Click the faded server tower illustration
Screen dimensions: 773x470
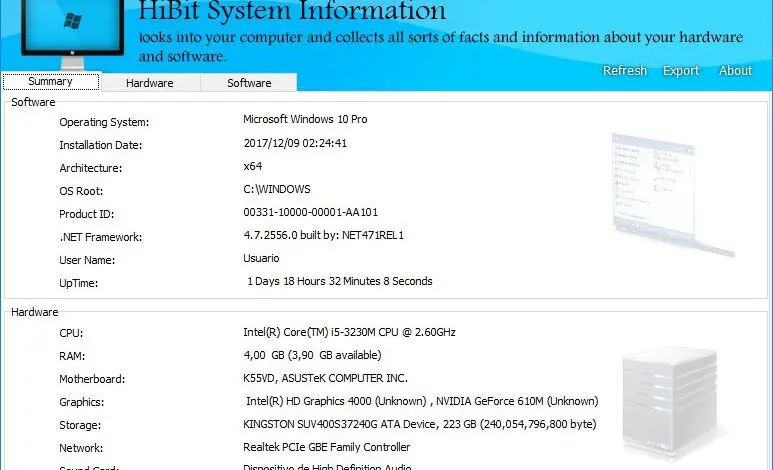point(669,401)
